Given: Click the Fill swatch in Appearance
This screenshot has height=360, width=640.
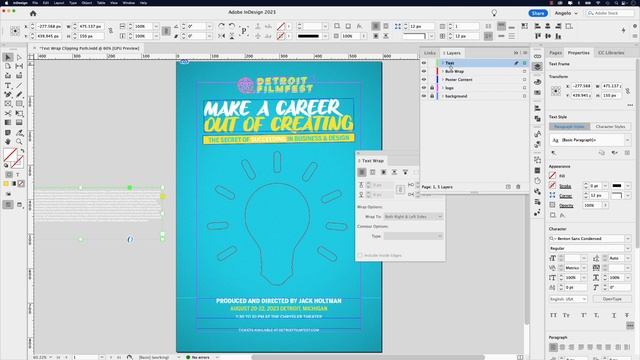Looking at the screenshot, I should pos(552,176).
